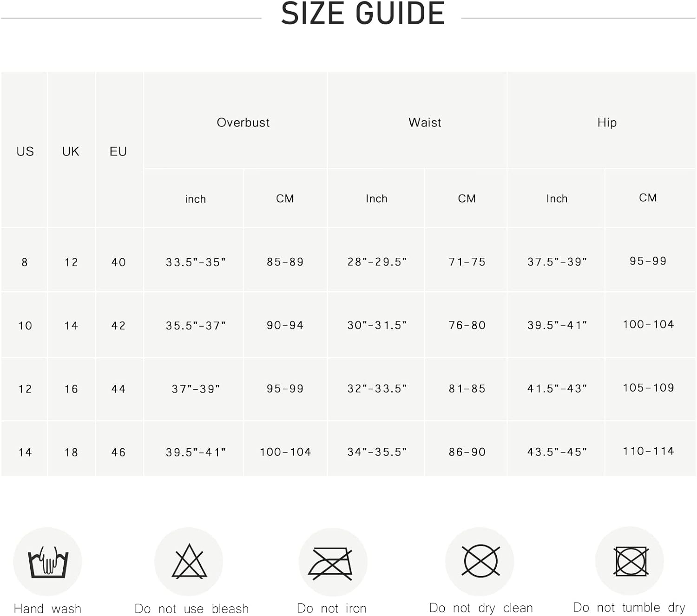This screenshot has height=616, width=697.
Task: Click the Do not dry clean circle icon
Action: click(x=481, y=561)
